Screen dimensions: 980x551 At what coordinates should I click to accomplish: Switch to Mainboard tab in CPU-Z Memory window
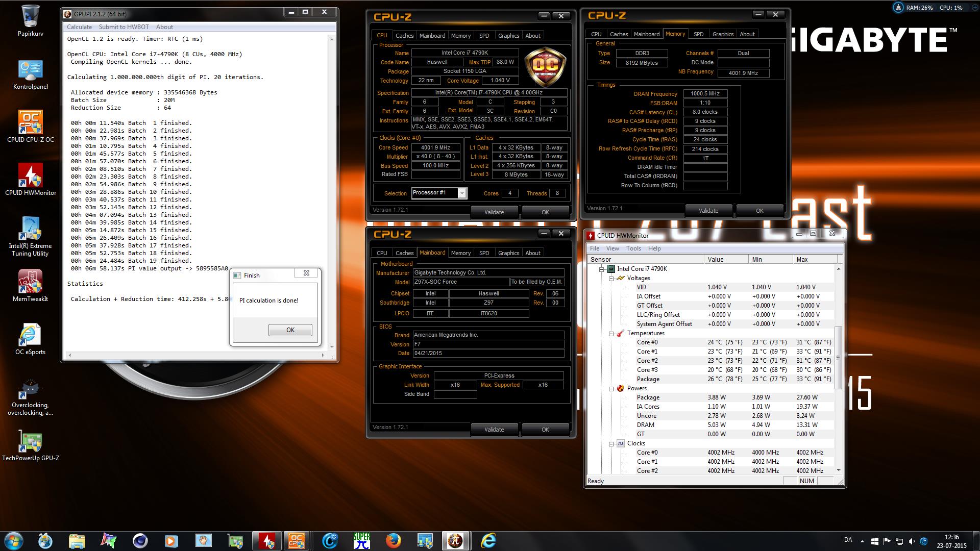click(647, 34)
